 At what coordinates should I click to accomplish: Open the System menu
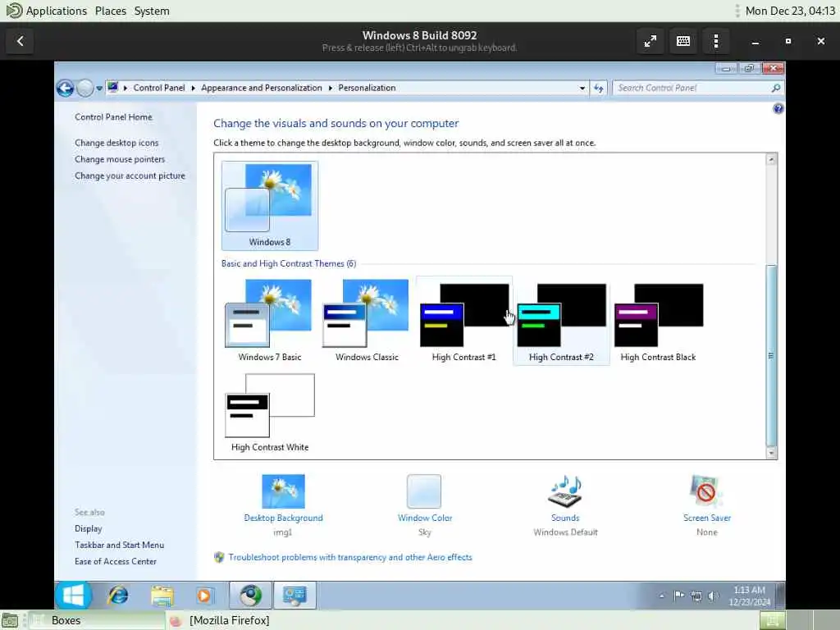[152, 11]
